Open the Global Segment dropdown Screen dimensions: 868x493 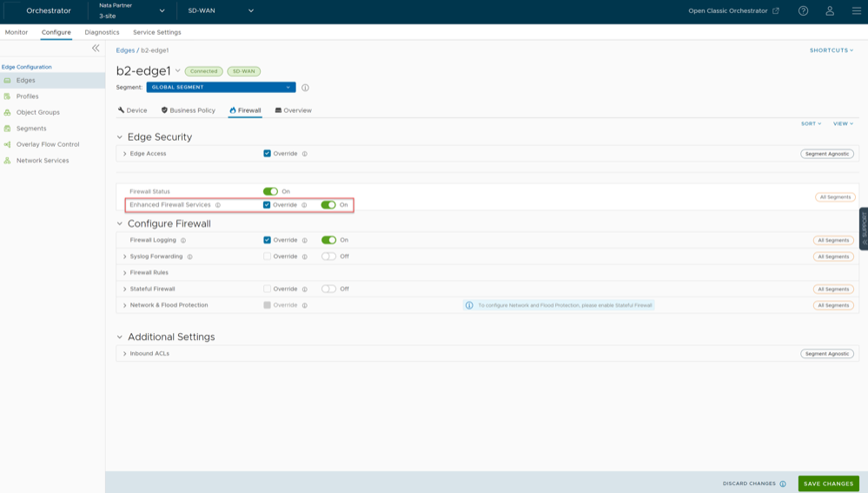click(221, 88)
